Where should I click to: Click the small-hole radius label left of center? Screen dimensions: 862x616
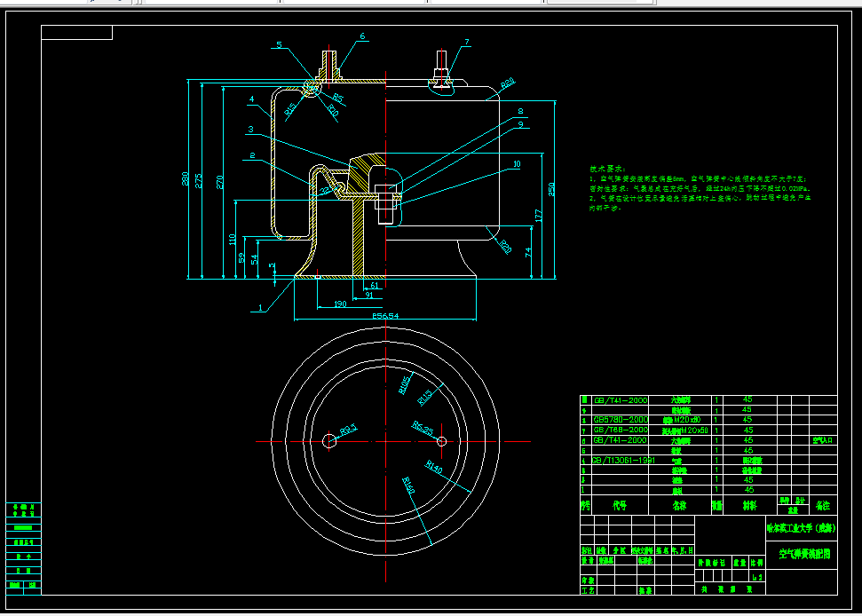(x=349, y=430)
